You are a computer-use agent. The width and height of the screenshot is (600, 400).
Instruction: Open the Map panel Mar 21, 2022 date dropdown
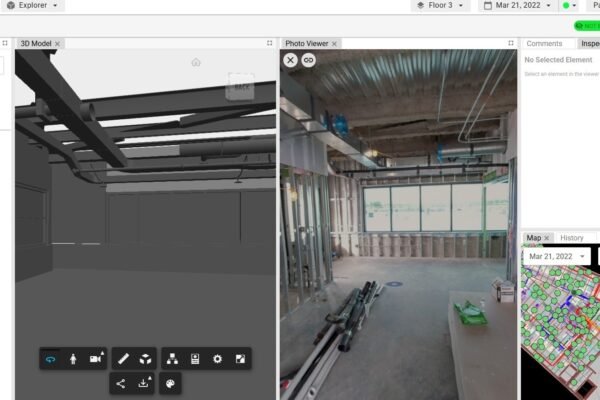click(557, 256)
